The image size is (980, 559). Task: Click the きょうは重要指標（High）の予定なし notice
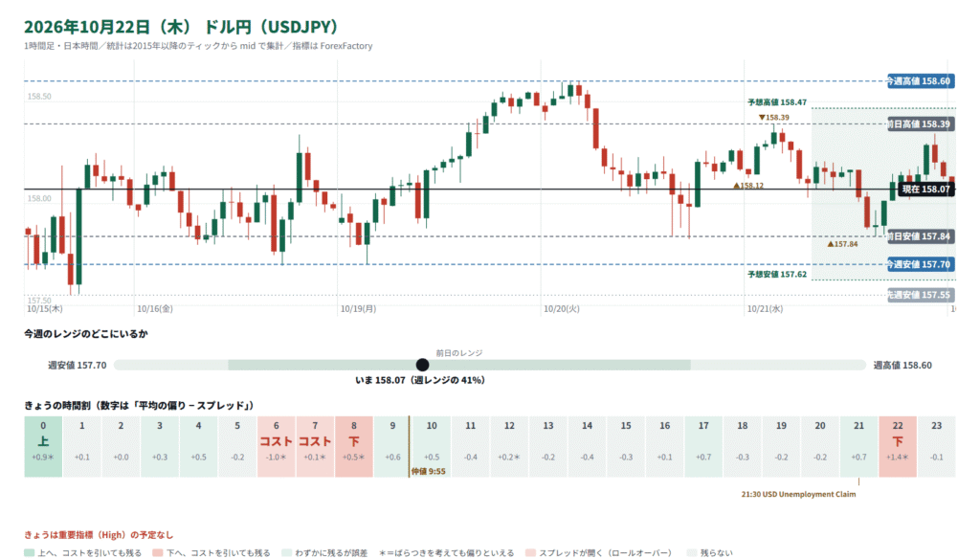99,535
